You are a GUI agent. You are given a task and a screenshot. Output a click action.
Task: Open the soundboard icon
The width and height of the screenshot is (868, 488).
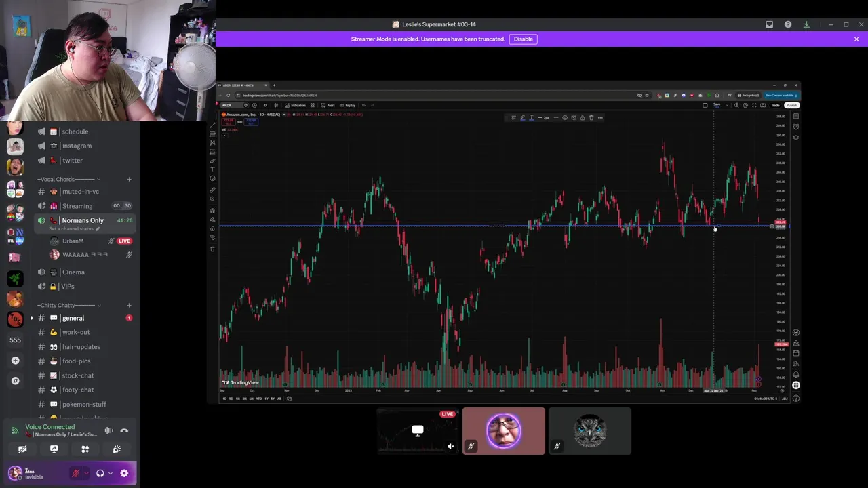click(117, 449)
